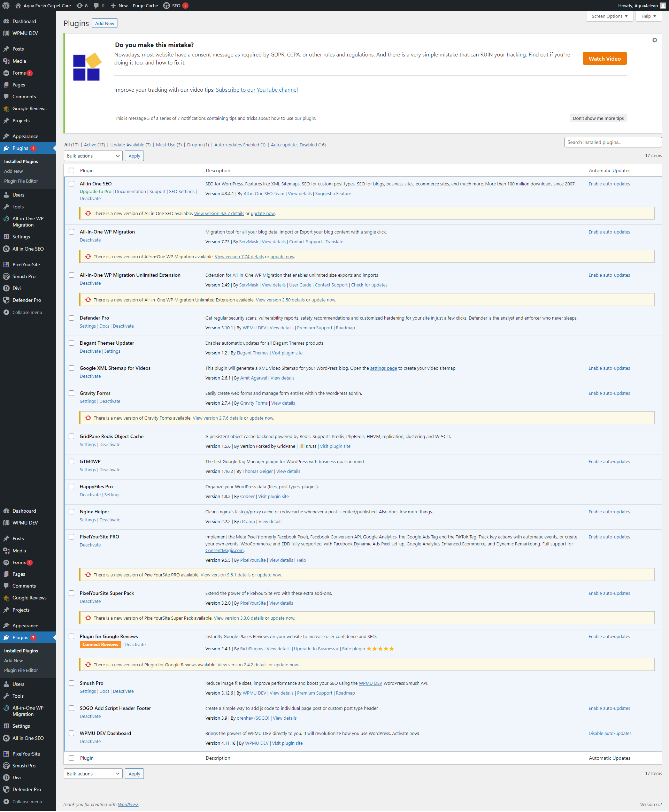Click the Watch Video button
The image size is (669, 812).
pos(604,59)
